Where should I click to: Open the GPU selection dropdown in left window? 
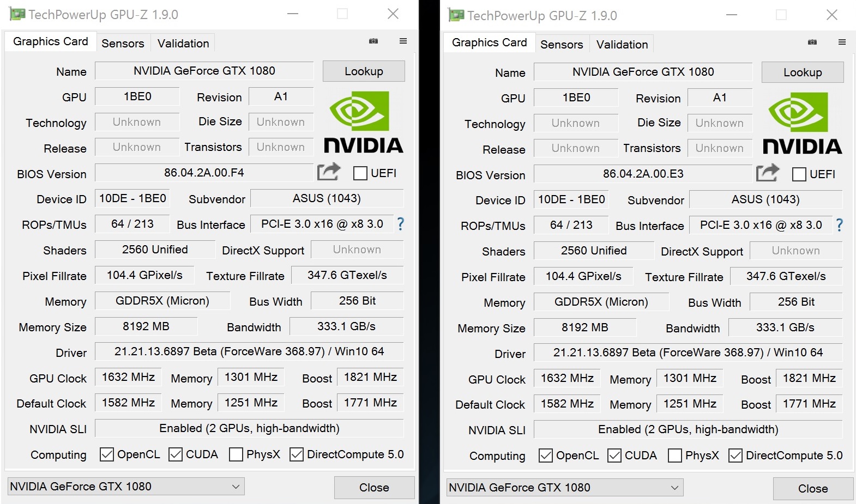tap(126, 487)
